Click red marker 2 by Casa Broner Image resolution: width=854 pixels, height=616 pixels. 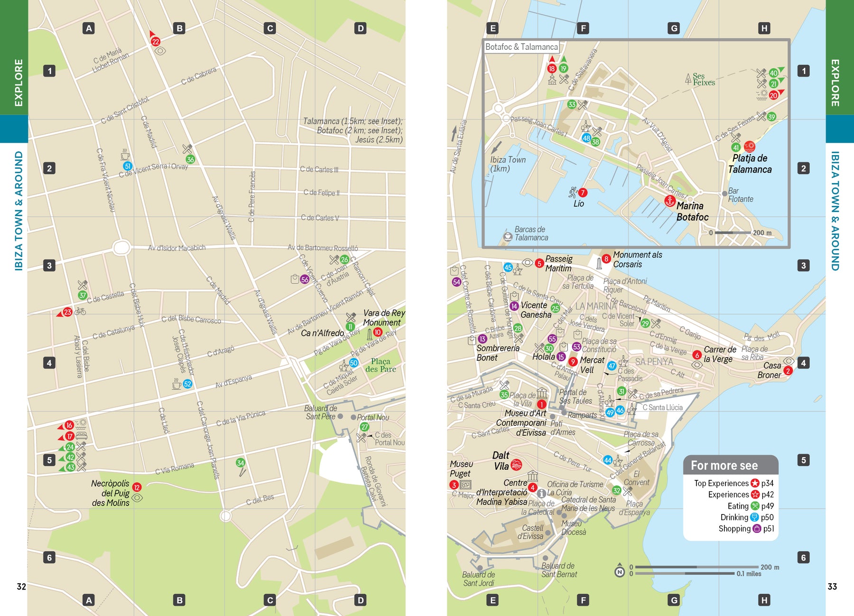788,371
